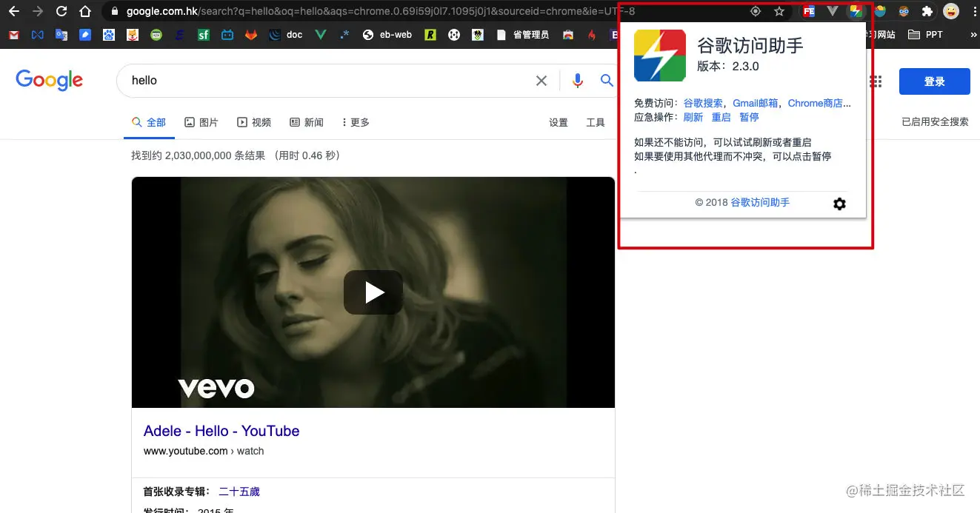Screen dimensions: 980x513
Task: Click the Gmail邮箱 link in the popup
Action: (756, 103)
